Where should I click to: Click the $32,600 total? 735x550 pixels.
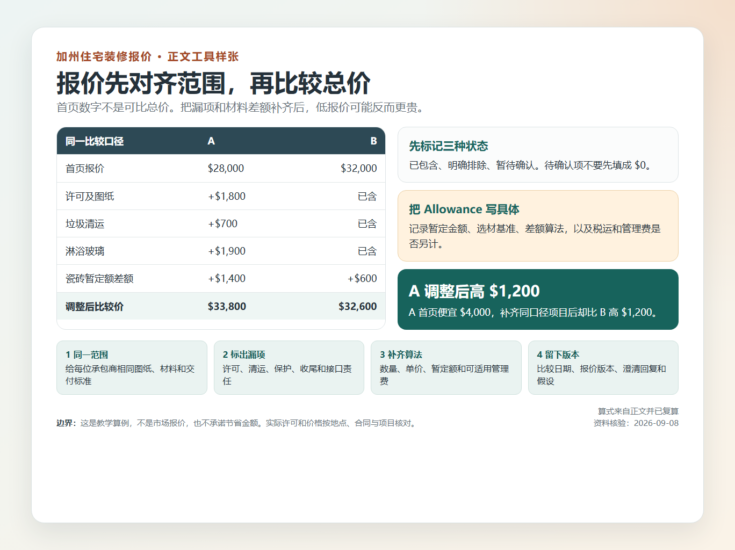click(358, 306)
